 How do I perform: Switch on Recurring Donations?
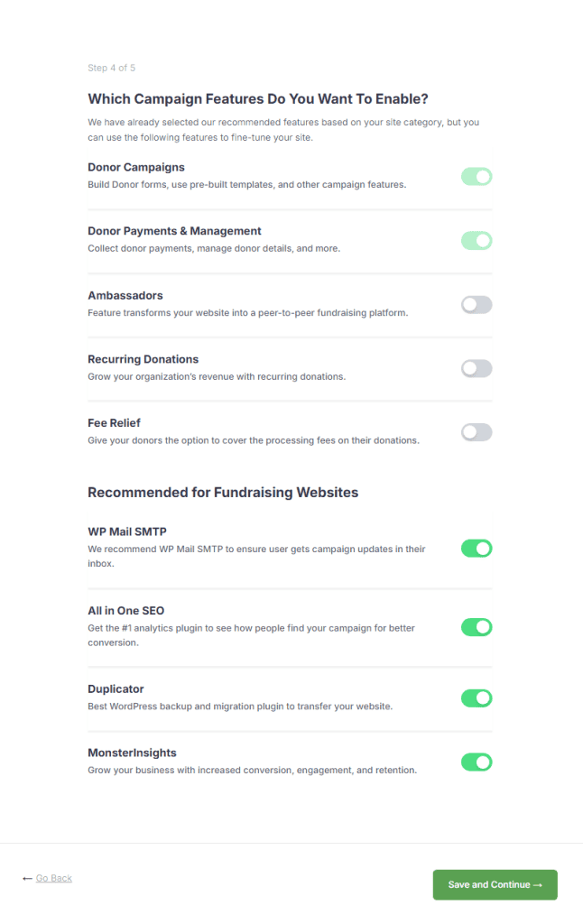477,368
